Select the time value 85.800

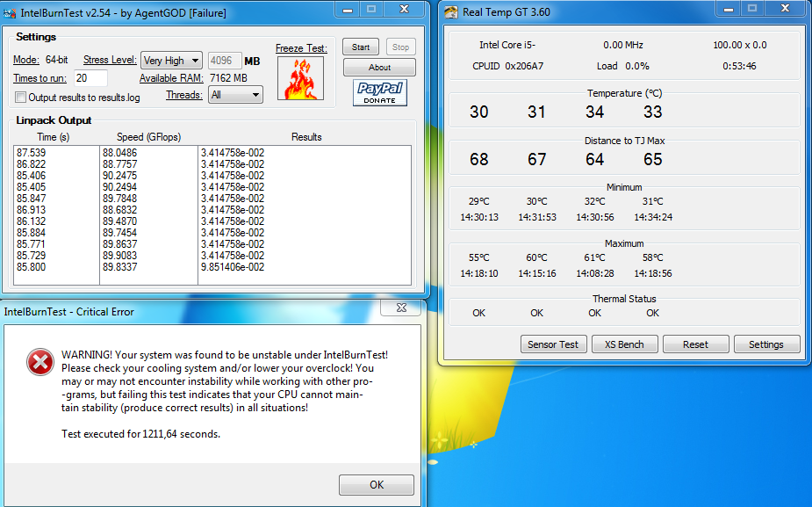(x=31, y=267)
